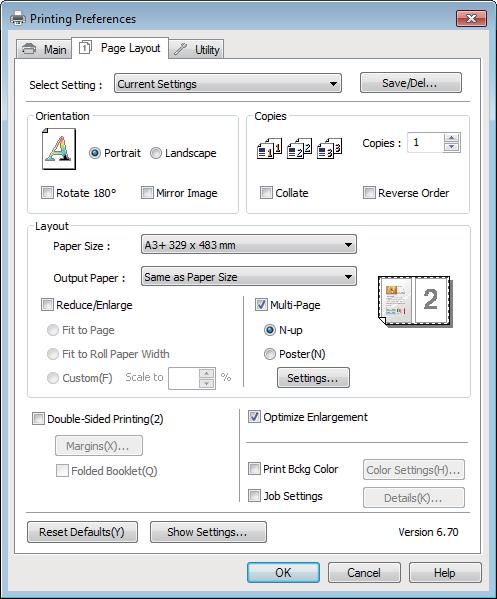Click the Save/Del... button
This screenshot has height=599, width=497.
[411, 83]
